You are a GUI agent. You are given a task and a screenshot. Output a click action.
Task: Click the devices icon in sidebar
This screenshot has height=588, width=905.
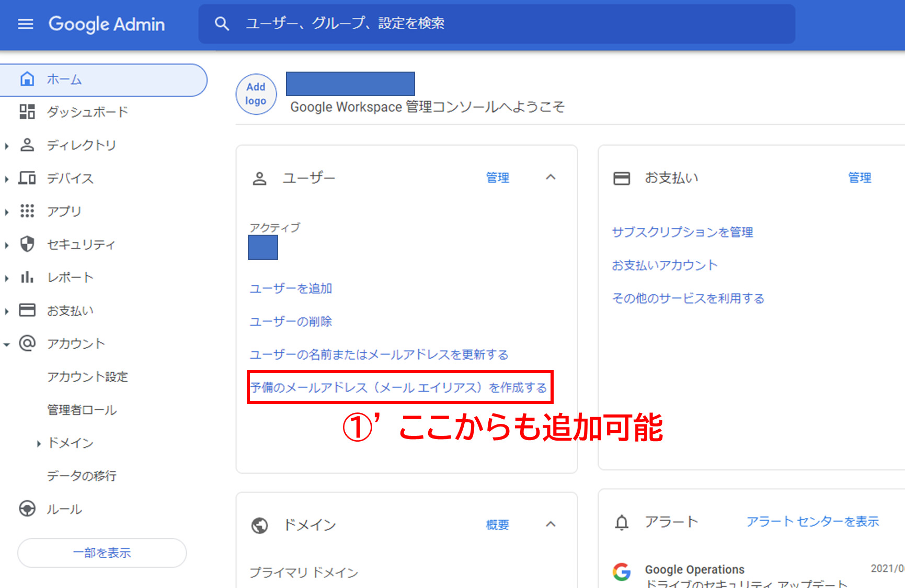tap(27, 178)
